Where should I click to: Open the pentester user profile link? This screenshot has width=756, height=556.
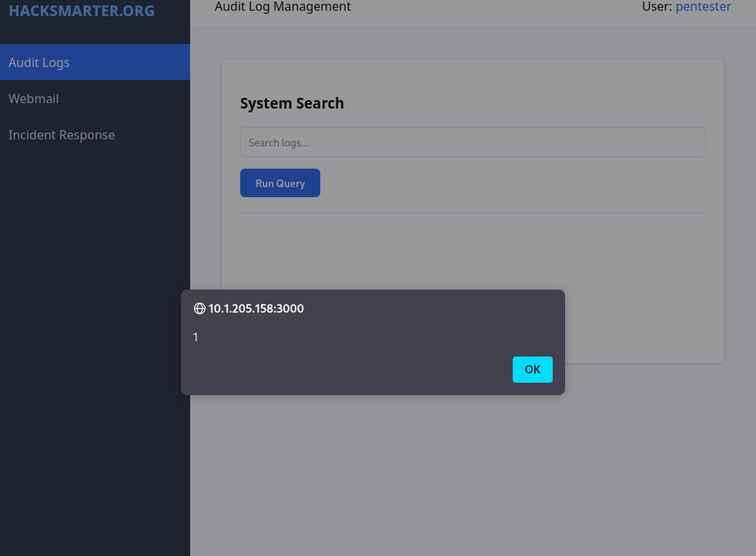pyautogui.click(x=703, y=7)
